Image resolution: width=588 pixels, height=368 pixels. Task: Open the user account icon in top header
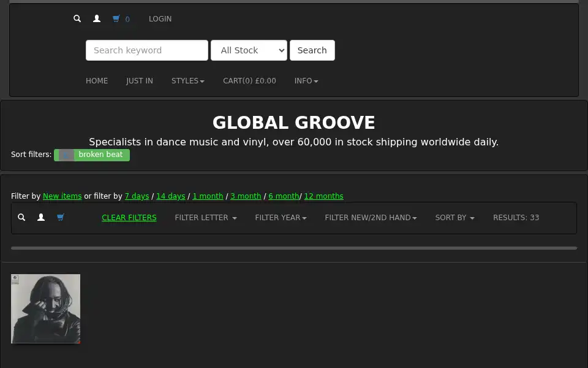coord(96,19)
